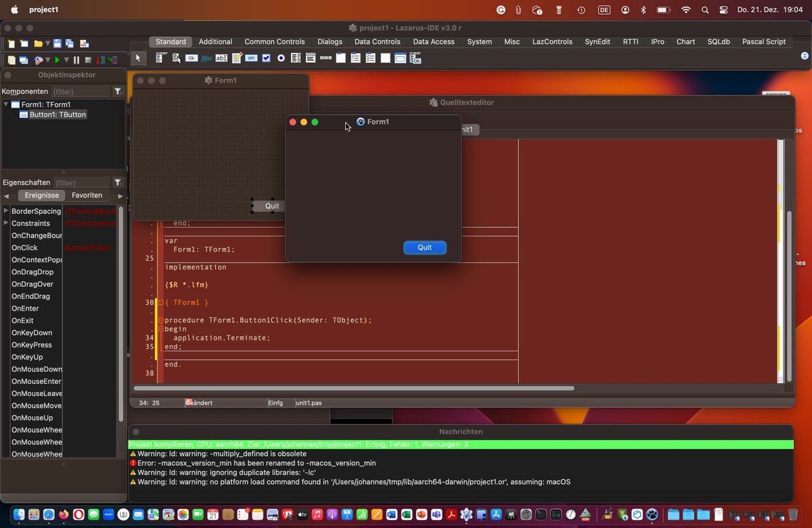Switch to the Data Access palette tab
The width and height of the screenshot is (812, 528).
(434, 41)
